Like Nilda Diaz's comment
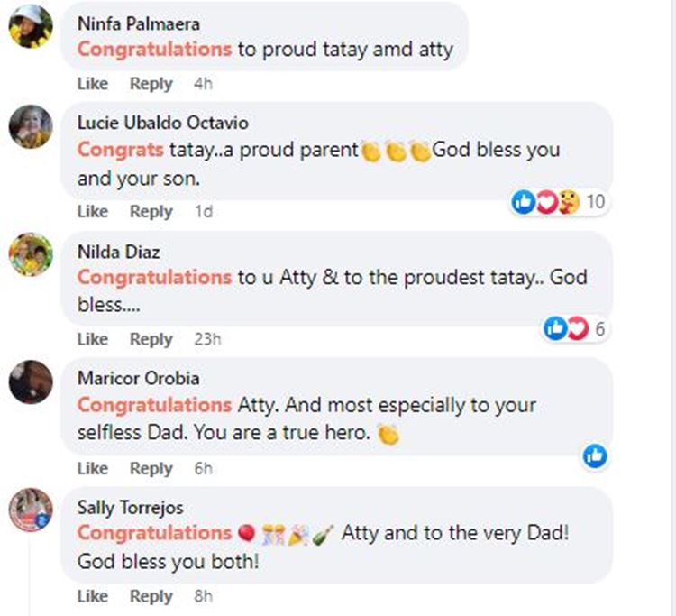This screenshot has height=616, width=676. [x=92, y=340]
